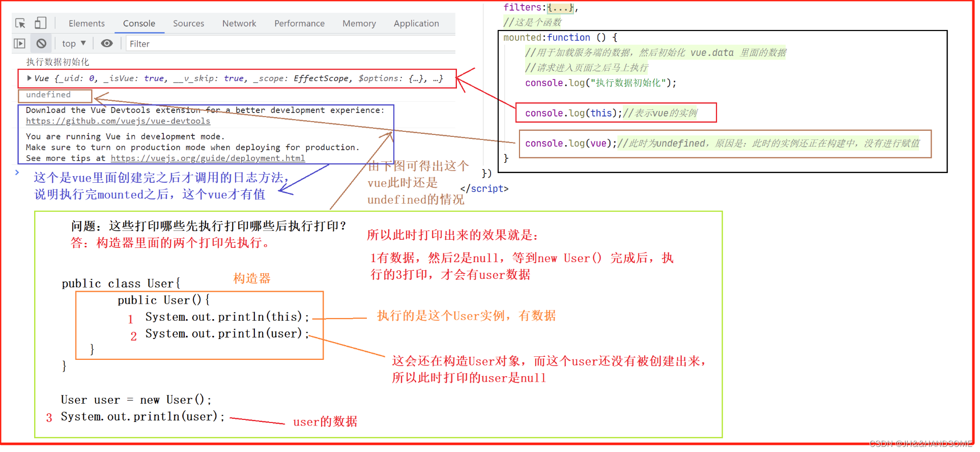Image resolution: width=980 pixels, height=452 pixels.
Task: Clear console with the ban icon
Action: (x=41, y=44)
